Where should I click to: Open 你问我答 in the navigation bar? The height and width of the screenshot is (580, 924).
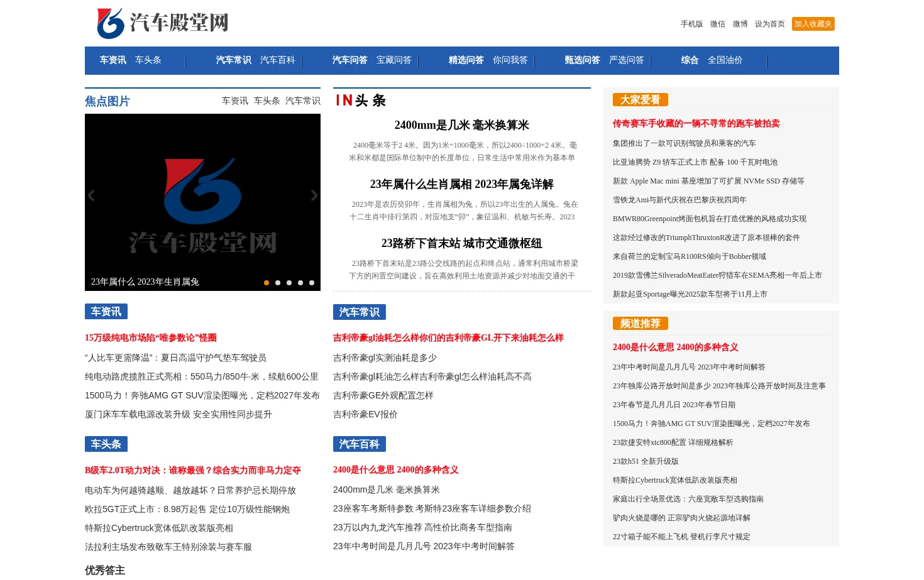(x=510, y=60)
